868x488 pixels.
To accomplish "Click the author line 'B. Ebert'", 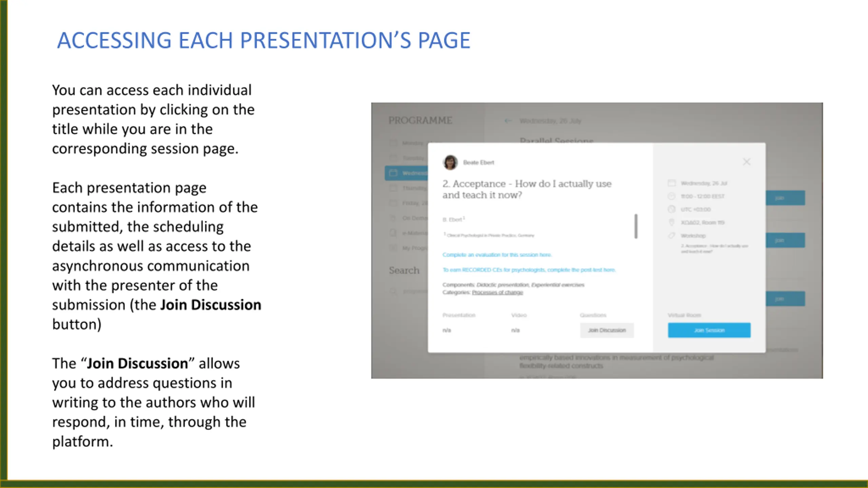I will 454,219.
